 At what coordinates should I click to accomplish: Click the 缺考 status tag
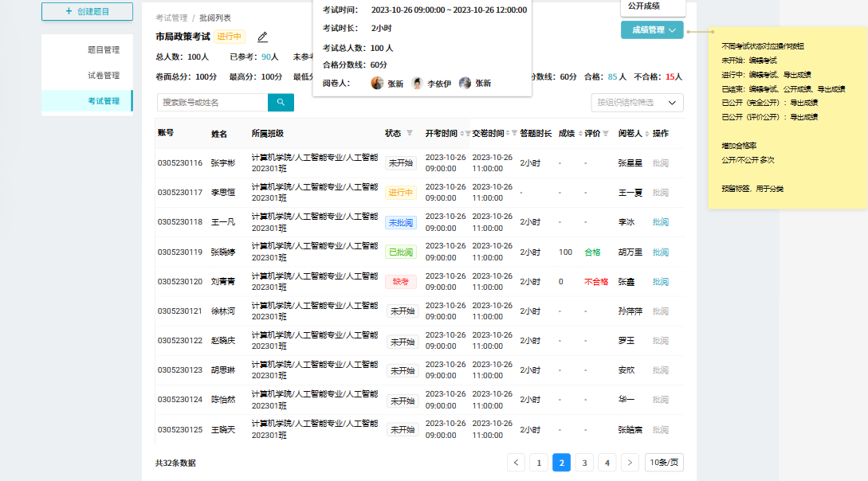[401, 282]
